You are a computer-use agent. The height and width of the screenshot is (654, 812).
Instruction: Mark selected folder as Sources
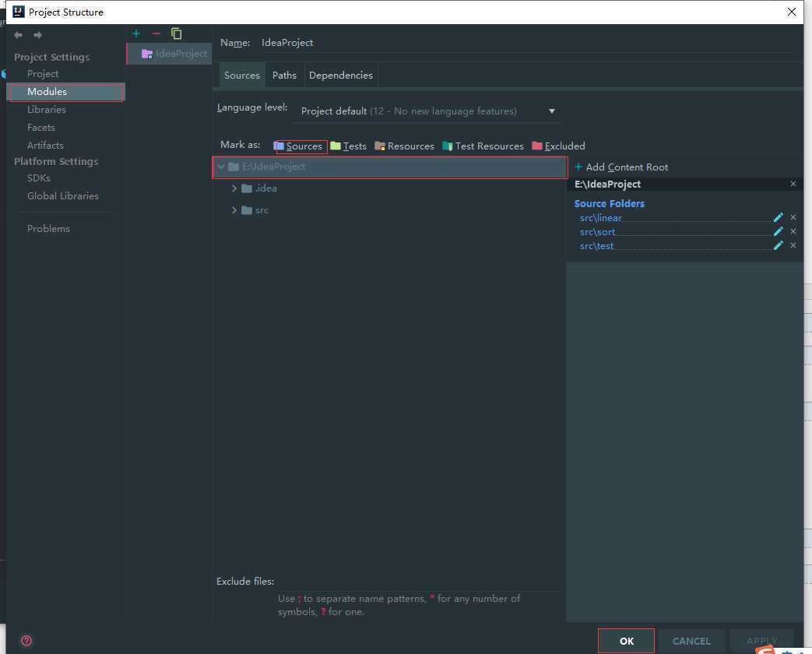298,146
